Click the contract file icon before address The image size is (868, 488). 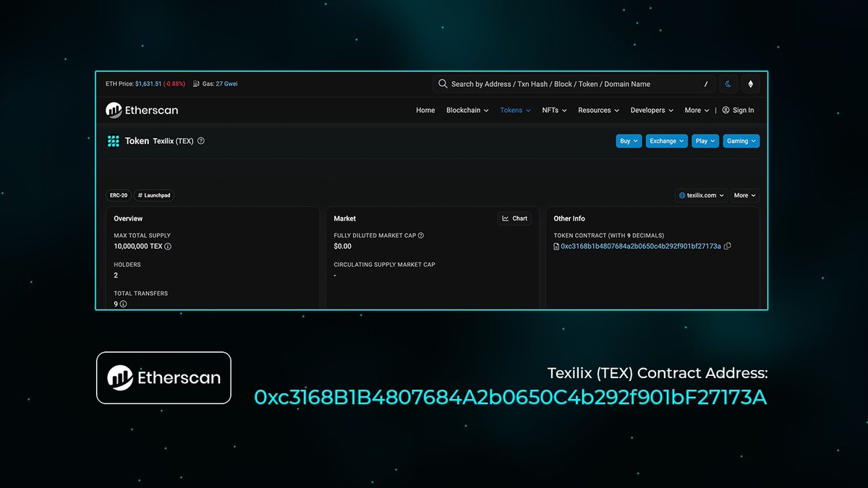(556, 247)
